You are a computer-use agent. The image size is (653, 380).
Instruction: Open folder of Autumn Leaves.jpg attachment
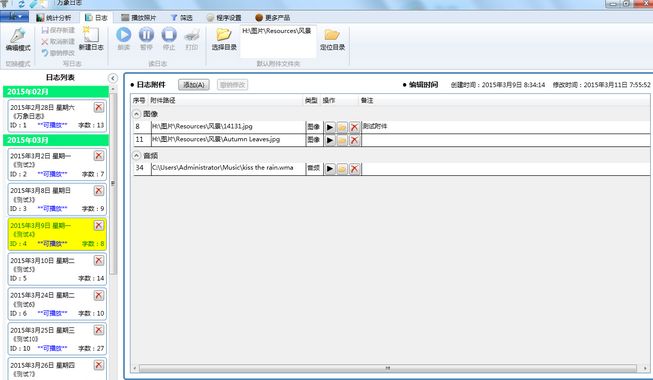click(x=342, y=140)
